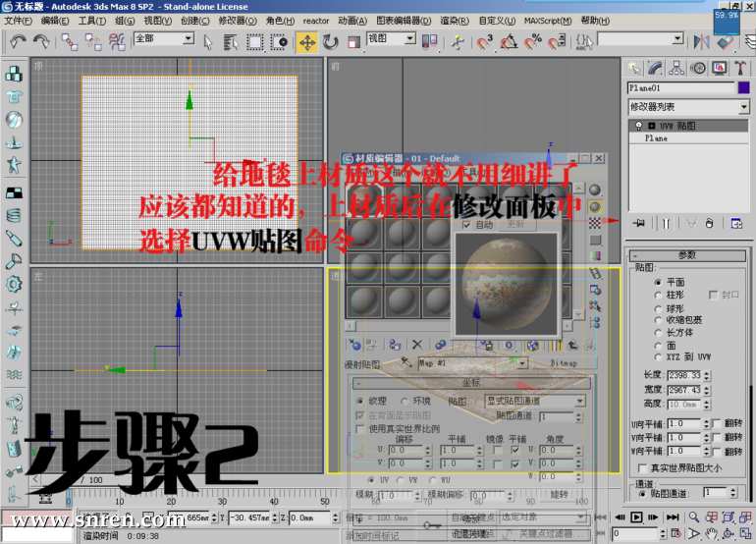This screenshot has width=756, height=544.
Task: Collapse the 坐标 rollout in material editor
Action: [x=471, y=383]
